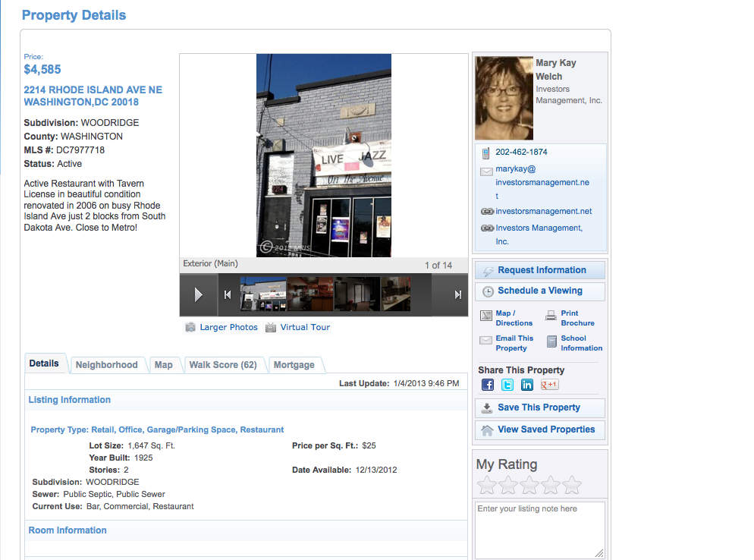
Task: Play the photo slideshow
Action: click(199, 294)
